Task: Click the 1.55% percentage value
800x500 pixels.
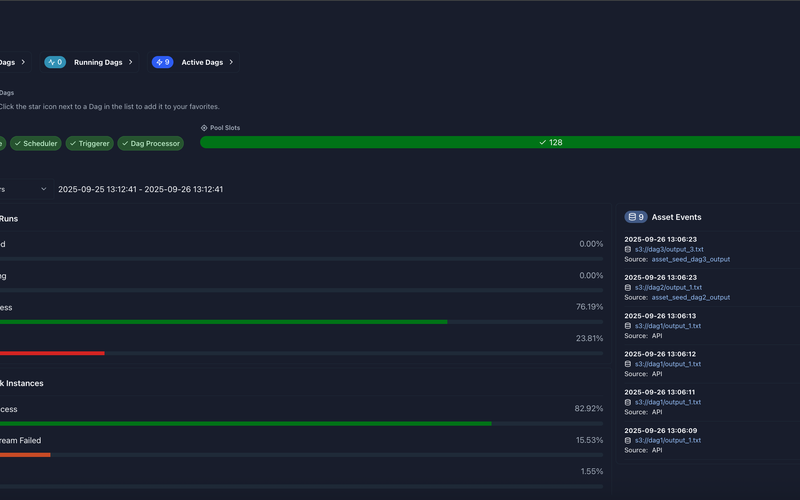Action: (592, 471)
